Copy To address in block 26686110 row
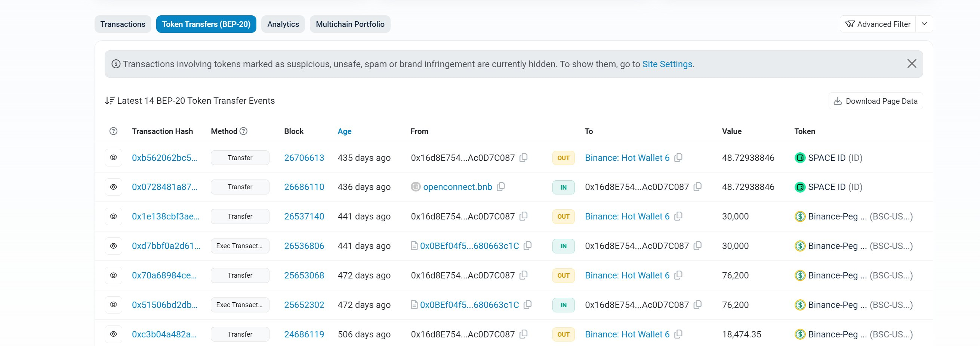Screen dimensions: 980x346 click(x=697, y=187)
